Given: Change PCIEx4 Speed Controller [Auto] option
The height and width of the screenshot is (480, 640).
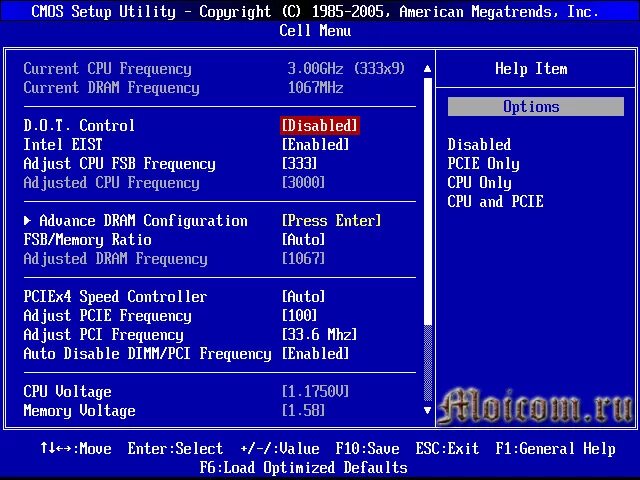Looking at the screenshot, I should pos(303,297).
